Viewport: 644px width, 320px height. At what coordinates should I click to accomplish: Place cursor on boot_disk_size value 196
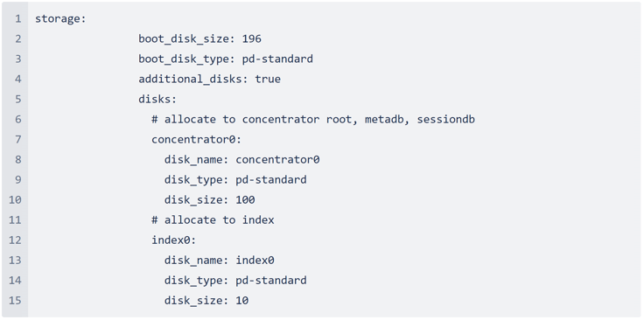coord(251,39)
